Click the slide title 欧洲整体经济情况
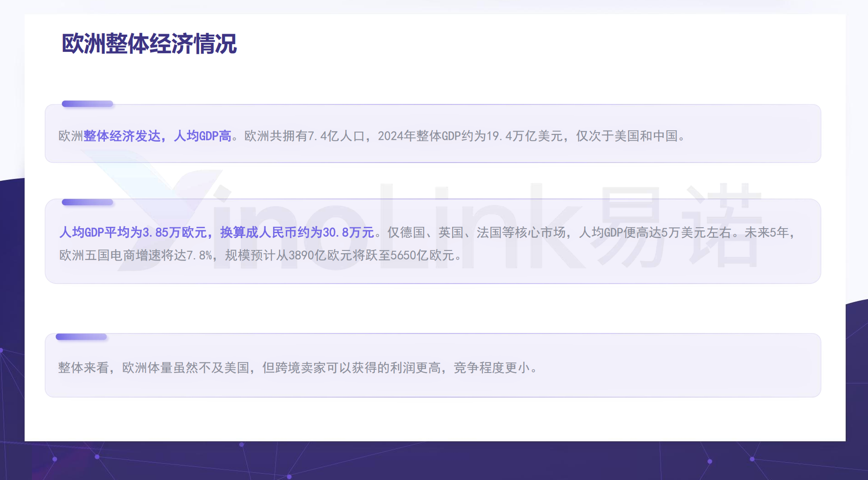Viewport: 868px width, 480px height. click(x=149, y=44)
